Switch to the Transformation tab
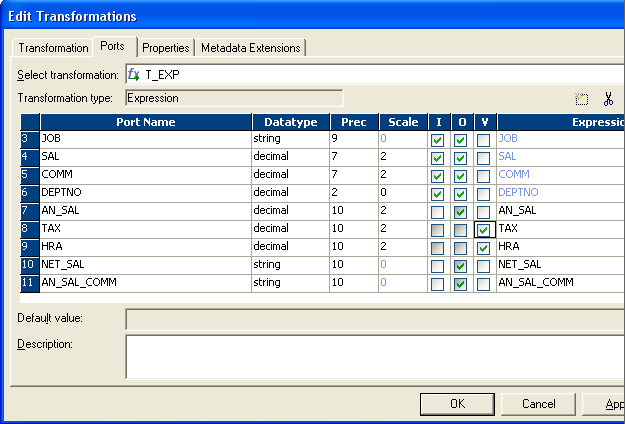The image size is (625, 424). 53,48
